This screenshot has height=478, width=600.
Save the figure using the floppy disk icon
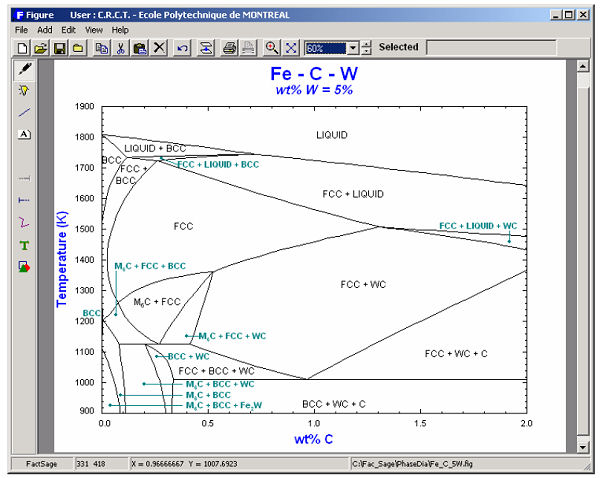tap(59, 48)
